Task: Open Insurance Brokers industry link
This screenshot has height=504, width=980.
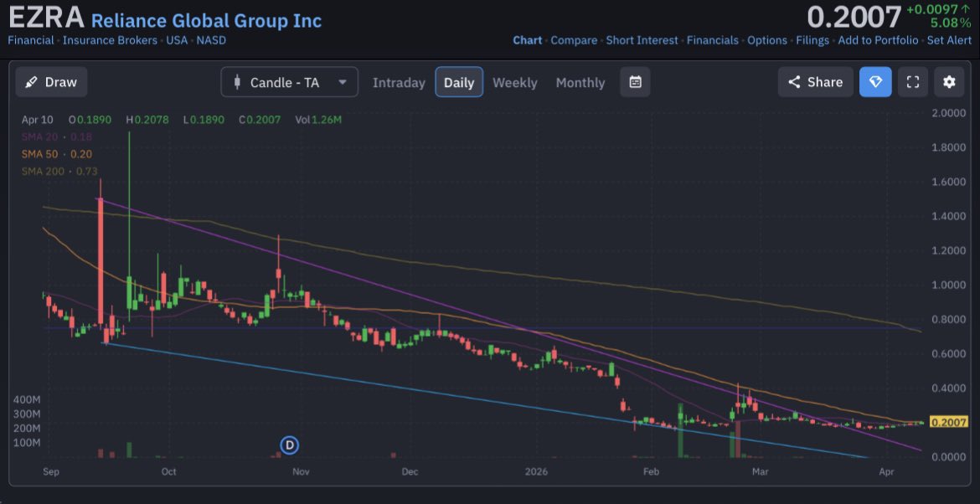Action: [x=110, y=40]
